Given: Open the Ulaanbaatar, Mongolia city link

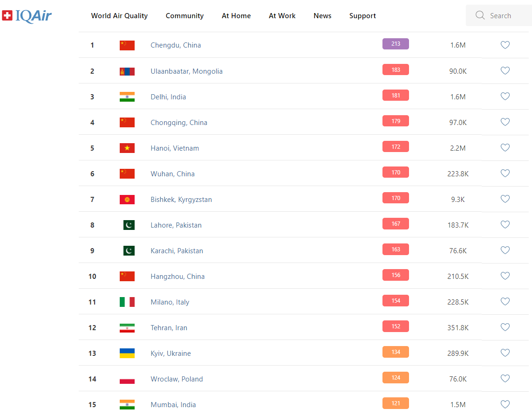Looking at the screenshot, I should click(187, 71).
